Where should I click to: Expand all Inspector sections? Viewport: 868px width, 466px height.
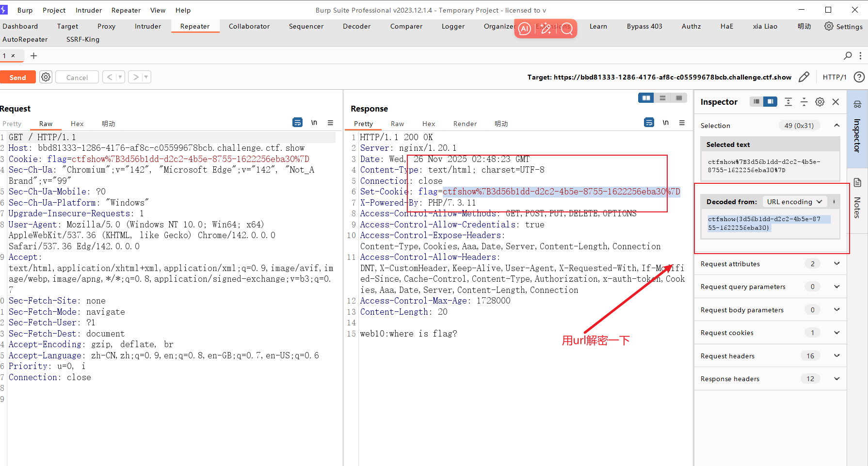click(x=788, y=102)
